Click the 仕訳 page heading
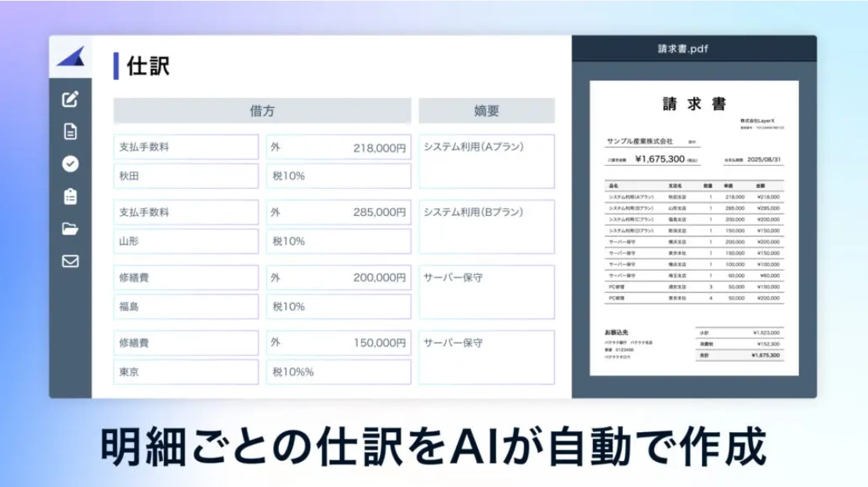The width and height of the screenshot is (868, 487). (148, 66)
